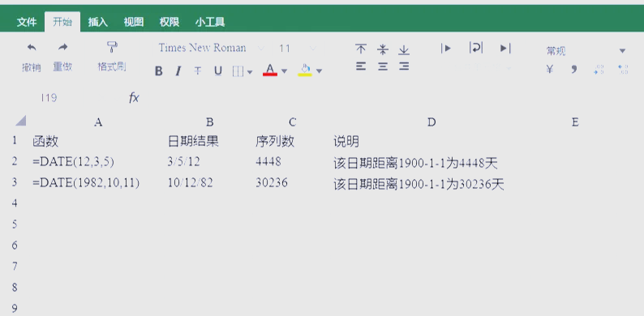Toggle underline formatting

click(218, 71)
